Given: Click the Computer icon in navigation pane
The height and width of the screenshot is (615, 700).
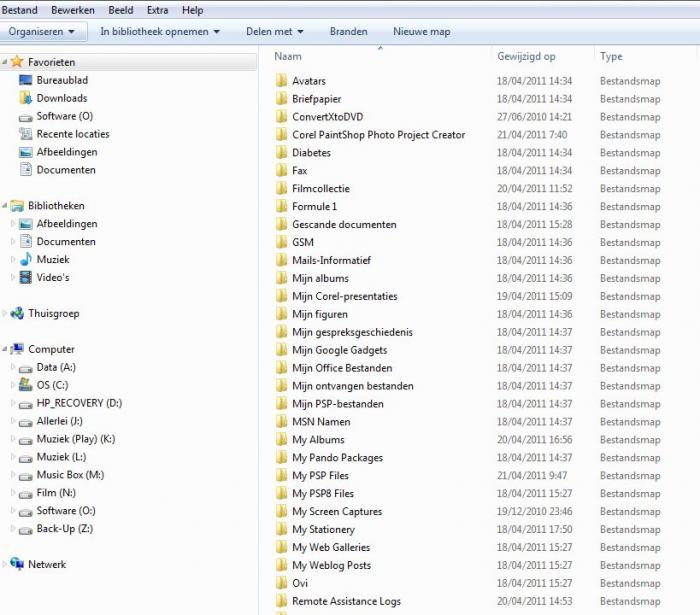Looking at the screenshot, I should 17,349.
